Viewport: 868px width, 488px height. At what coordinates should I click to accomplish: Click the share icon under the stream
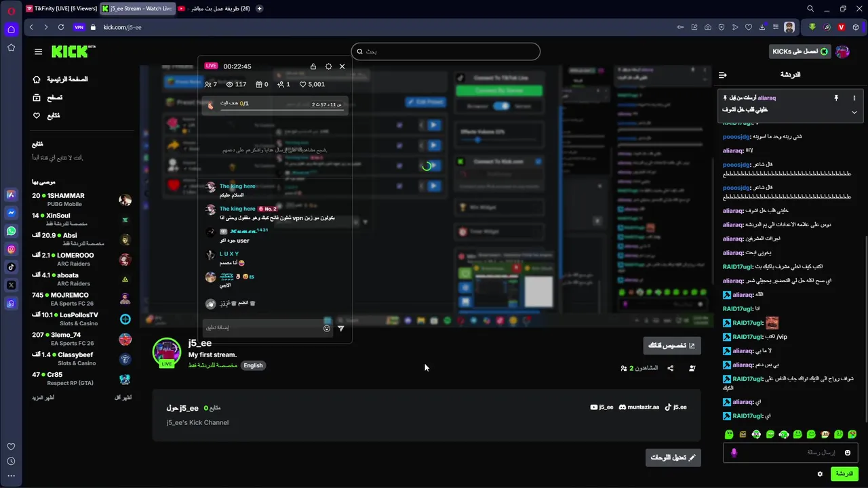click(671, 368)
